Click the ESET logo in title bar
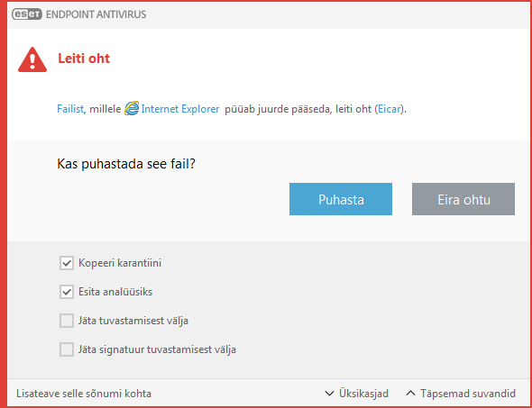This screenshot has width=532, height=408. pyautogui.click(x=27, y=14)
